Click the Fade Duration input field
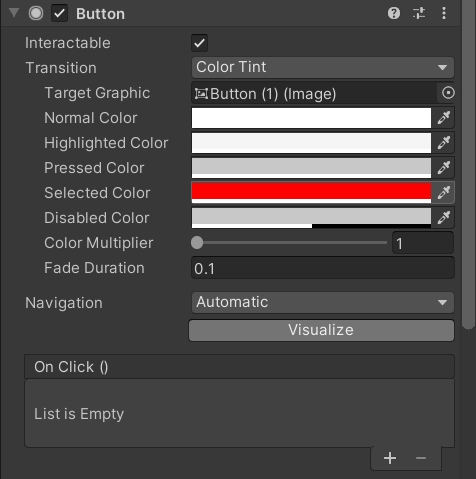Image resolution: width=476 pixels, height=479 pixels. (x=323, y=268)
